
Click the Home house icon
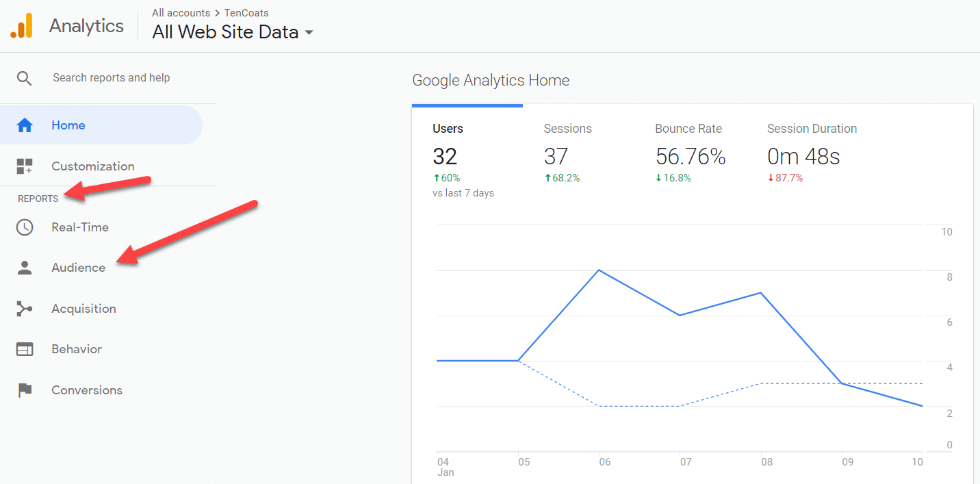[x=25, y=125]
